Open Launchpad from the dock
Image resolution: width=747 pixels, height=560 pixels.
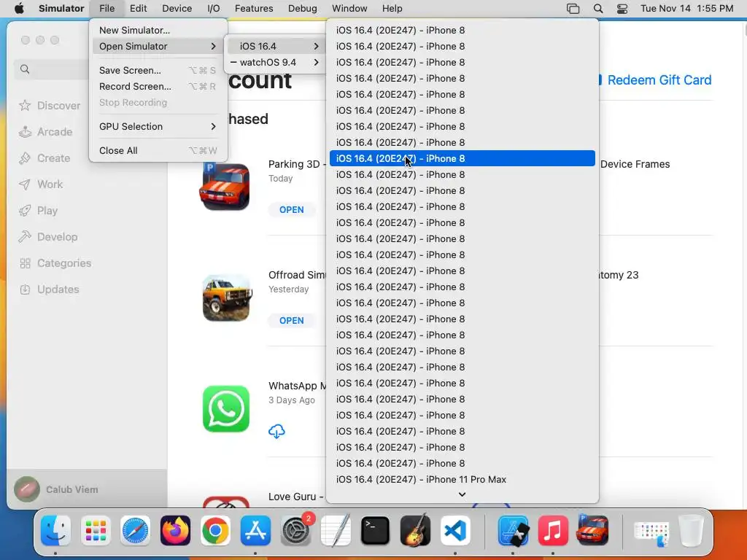coord(96,531)
